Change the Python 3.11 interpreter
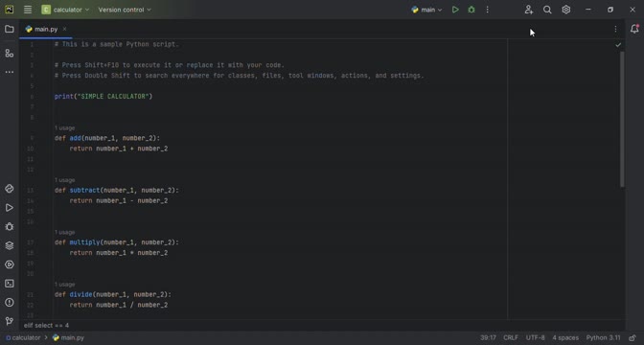This screenshot has height=345, width=644. coord(603,337)
